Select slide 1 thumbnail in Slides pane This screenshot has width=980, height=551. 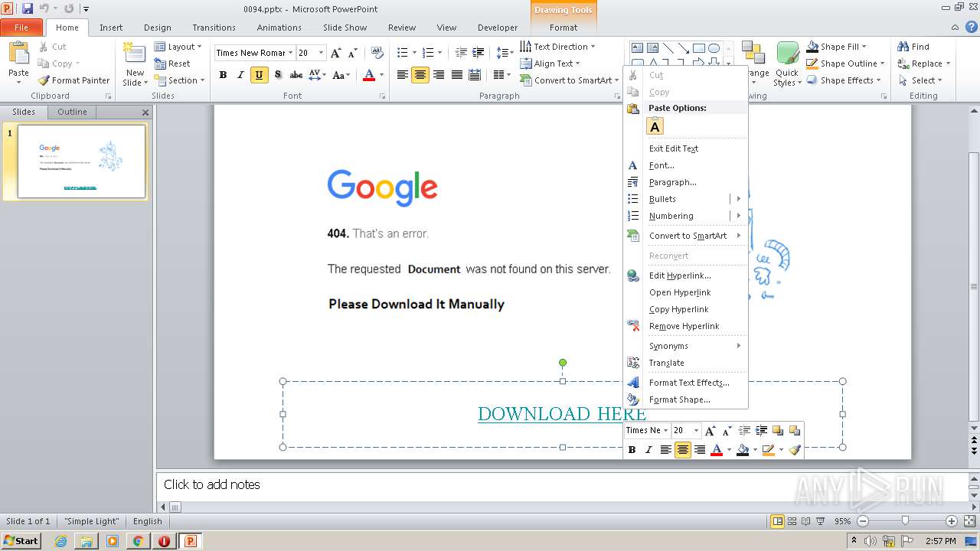(81, 161)
